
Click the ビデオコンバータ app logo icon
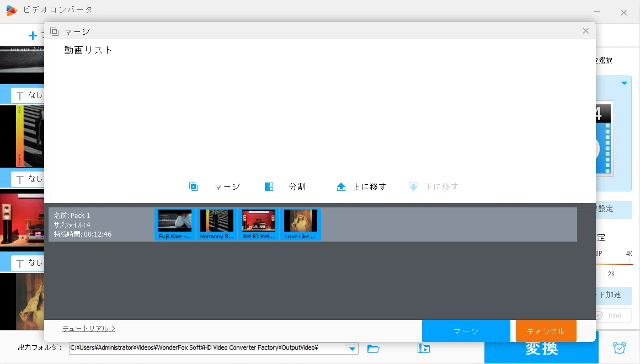pos(12,10)
